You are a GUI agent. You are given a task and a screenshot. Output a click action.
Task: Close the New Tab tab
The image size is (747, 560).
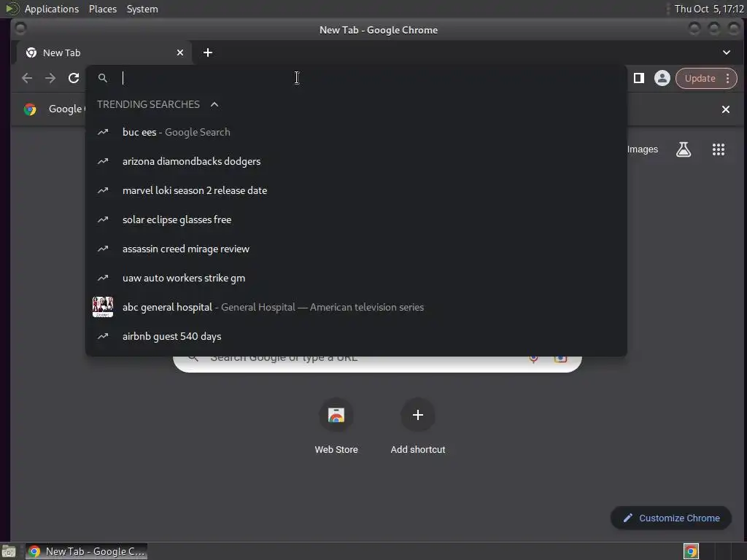pyautogui.click(x=180, y=52)
